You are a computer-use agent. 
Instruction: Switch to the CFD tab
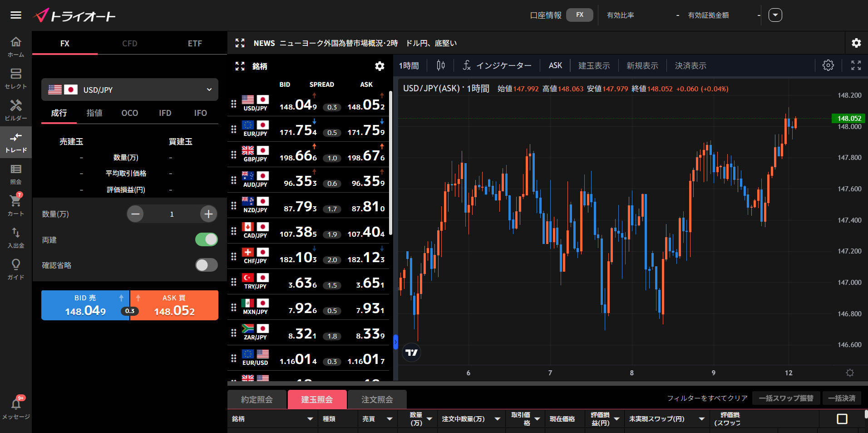129,44
